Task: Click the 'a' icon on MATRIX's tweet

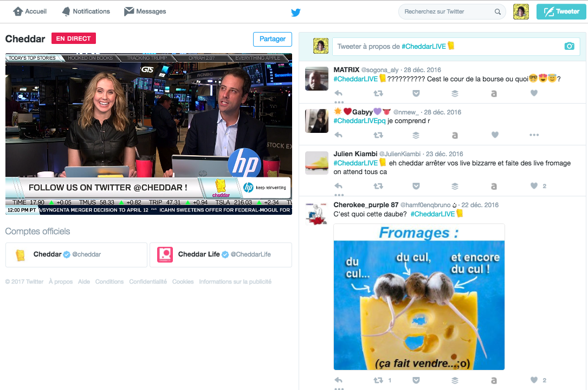Action: tap(494, 93)
